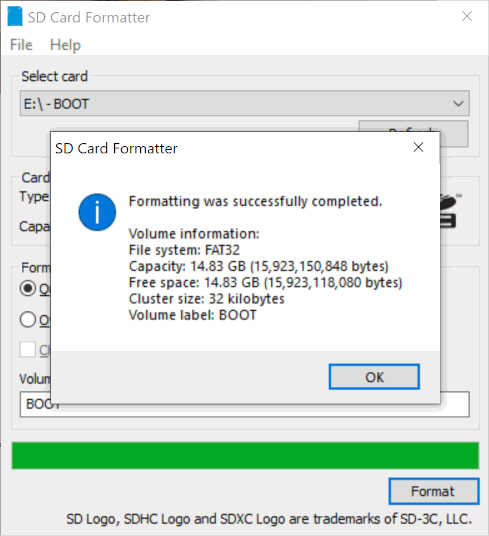
Task: Click the 'Free space: 14.83 GB' line
Action: click(x=266, y=283)
